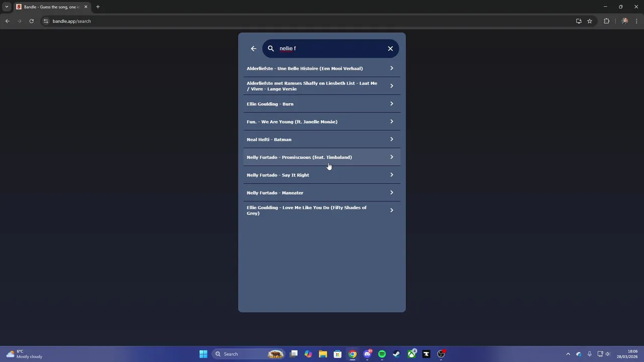Open File Explorer from the taskbar

(323, 354)
